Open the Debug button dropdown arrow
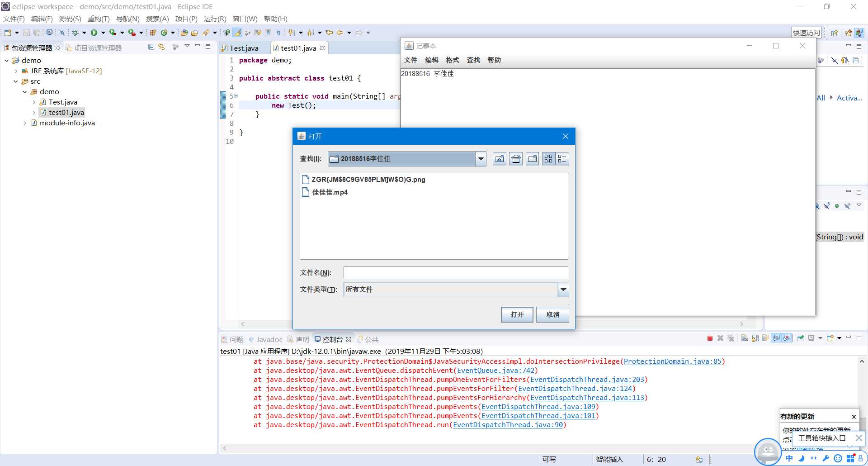 coord(84,33)
